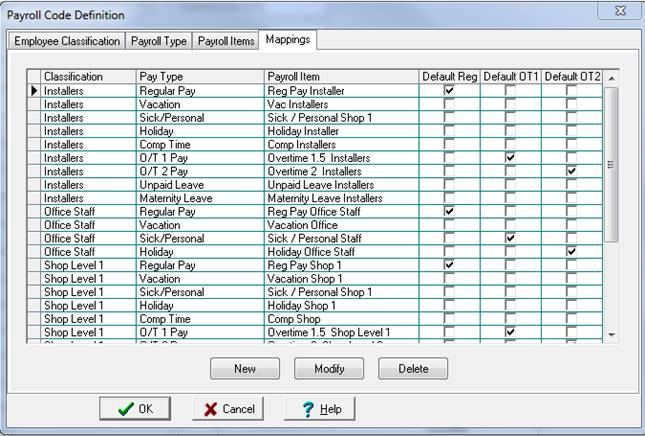This screenshot has height=436, width=645.
Task: Toggle Default OT2 for Overtime 2 Installers
Action: click(571, 171)
